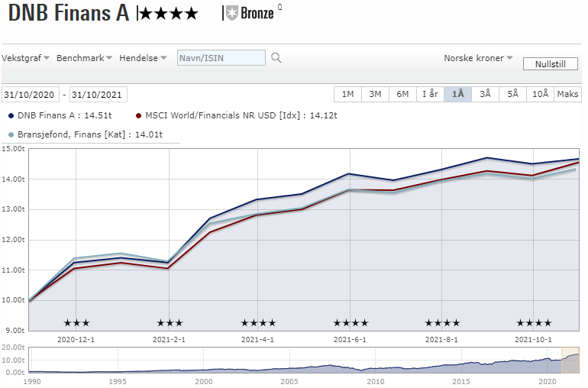Screen dimensions: 588x388
Task: Click the star rating above 2021-2-1
Action: pyautogui.click(x=170, y=322)
